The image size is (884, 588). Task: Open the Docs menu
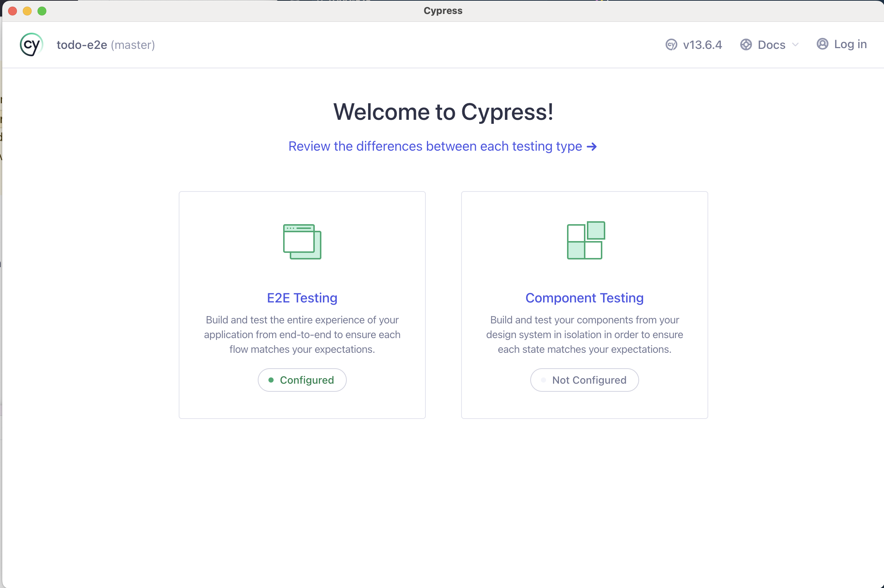(771, 44)
